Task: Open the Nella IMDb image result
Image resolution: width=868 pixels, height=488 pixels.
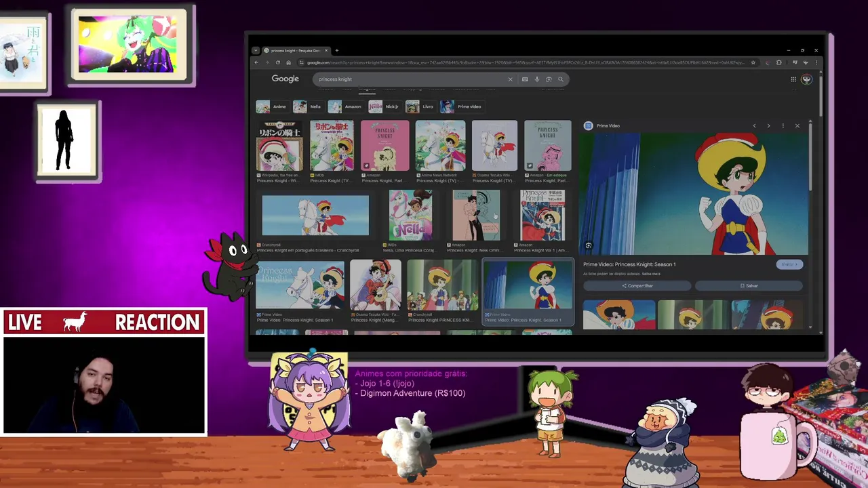Action: coord(410,216)
